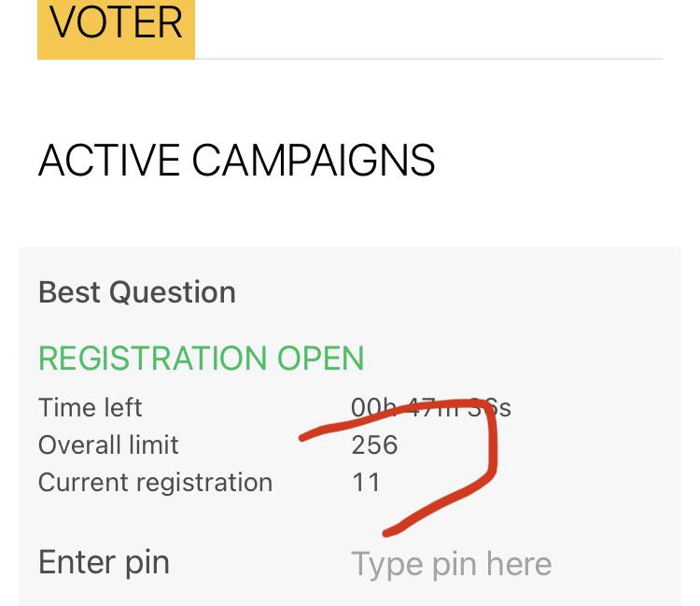The image size is (700, 606).
Task: Click the divider line beside the VOTER tab
Action: [x=429, y=59]
